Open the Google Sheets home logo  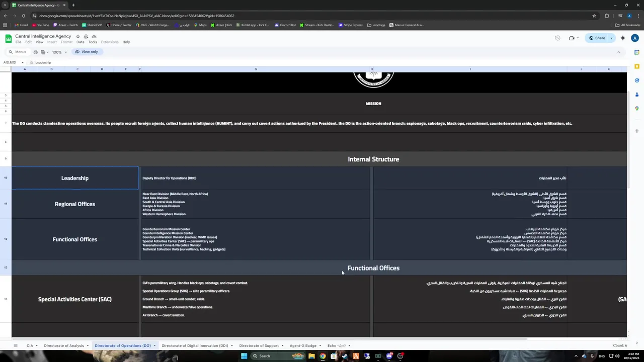pyautogui.click(x=8, y=39)
